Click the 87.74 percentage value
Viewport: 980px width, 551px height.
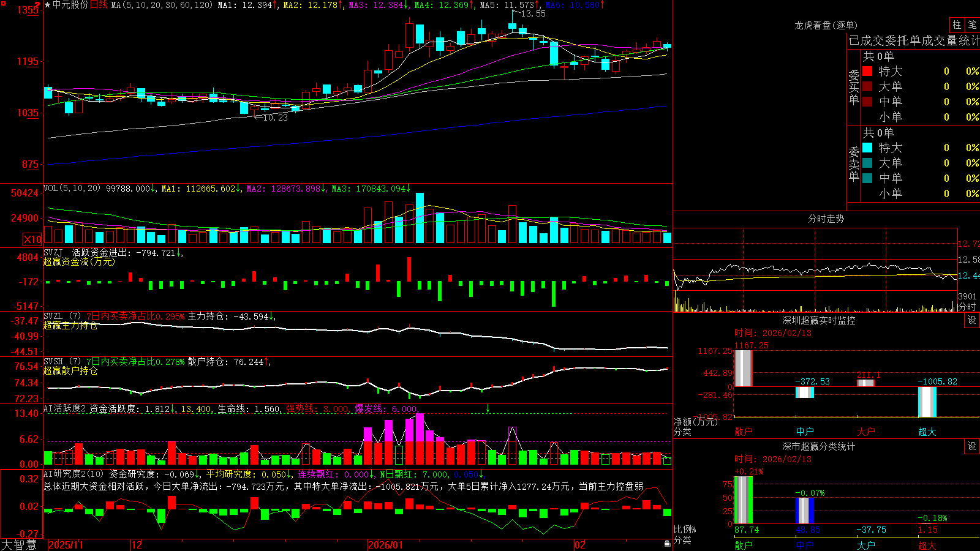pos(747,530)
